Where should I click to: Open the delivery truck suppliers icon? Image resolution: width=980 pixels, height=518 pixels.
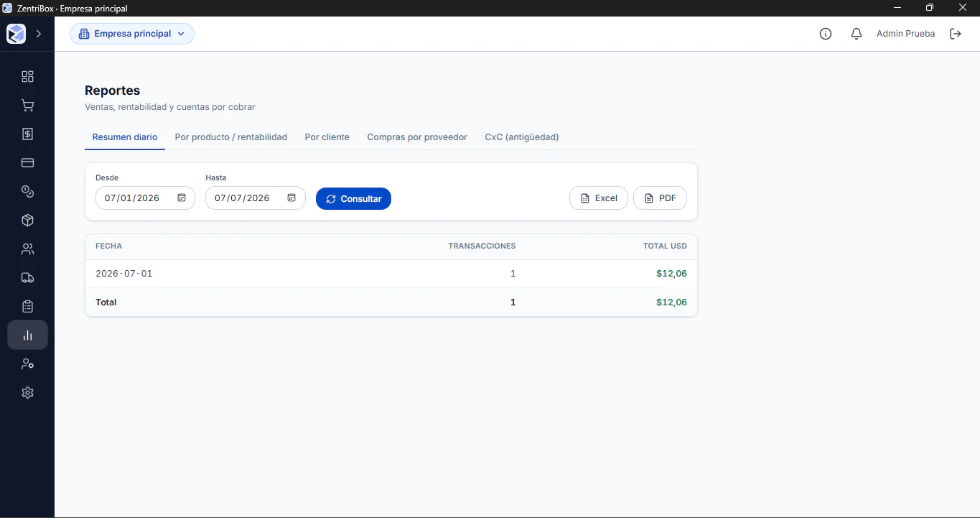(27, 278)
